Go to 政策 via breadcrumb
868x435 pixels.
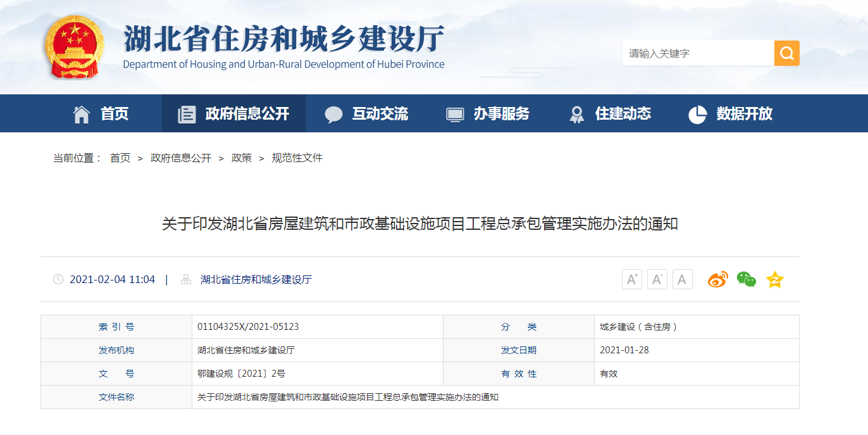pos(242,158)
